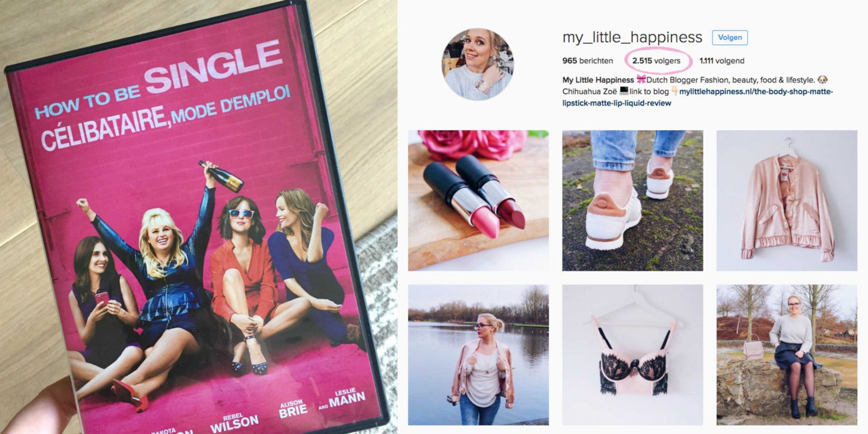This screenshot has width=868, height=434.
Task: Click the bold My Little Happiness bio name
Action: point(598,80)
